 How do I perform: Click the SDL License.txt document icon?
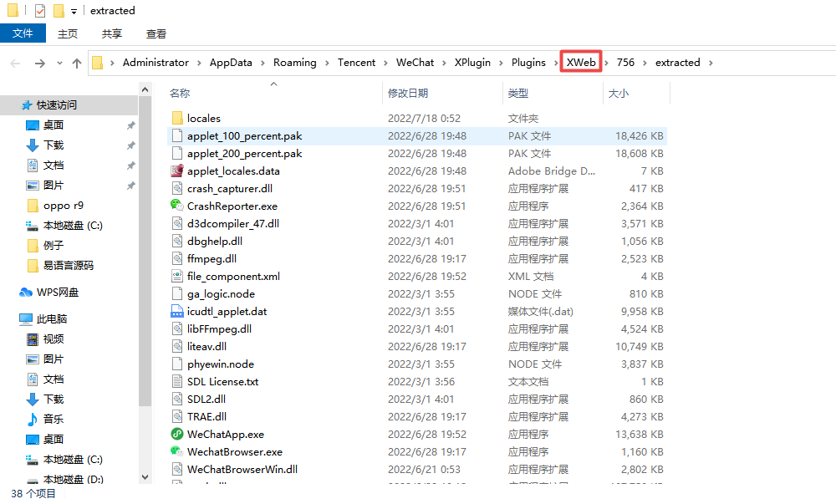(177, 382)
